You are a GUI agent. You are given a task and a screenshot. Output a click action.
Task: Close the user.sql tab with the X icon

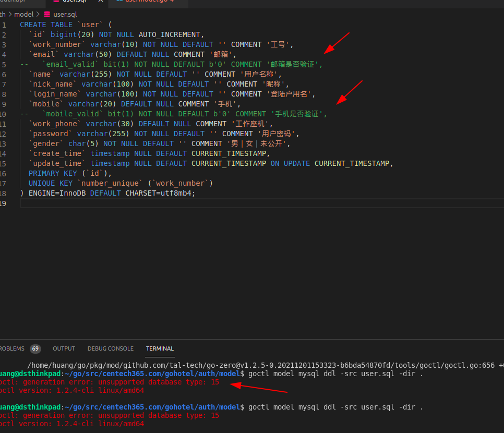pyautogui.click(x=101, y=2)
